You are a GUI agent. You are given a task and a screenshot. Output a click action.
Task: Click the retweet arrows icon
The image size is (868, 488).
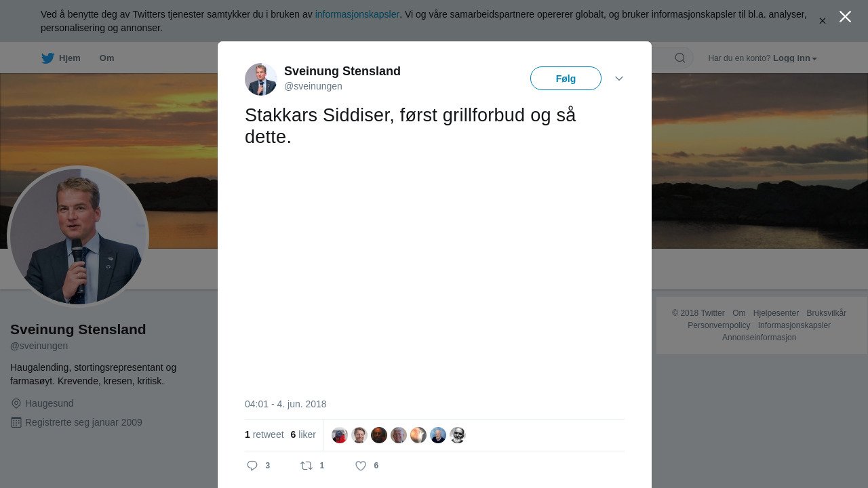(307, 466)
